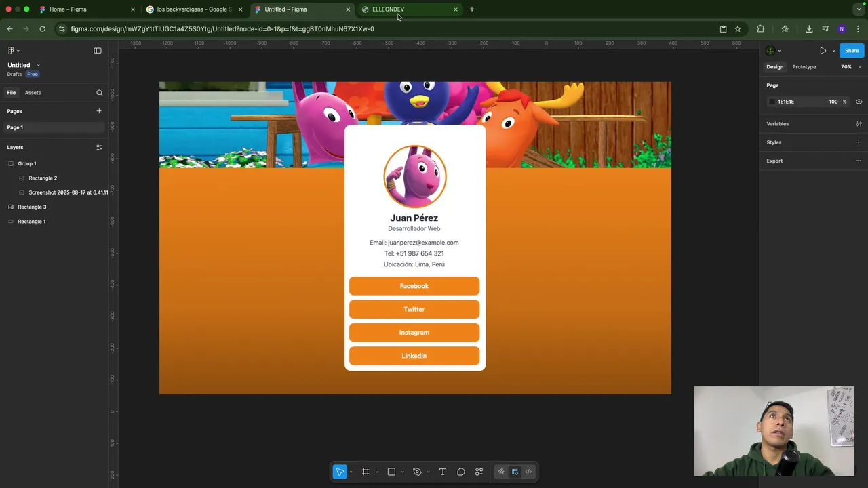Select the Frame tool

(366, 472)
